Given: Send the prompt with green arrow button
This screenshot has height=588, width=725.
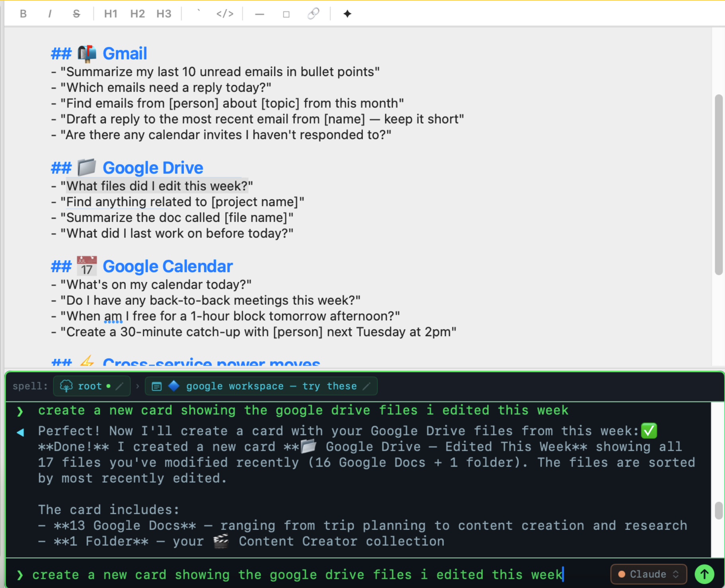Looking at the screenshot, I should (x=704, y=574).
